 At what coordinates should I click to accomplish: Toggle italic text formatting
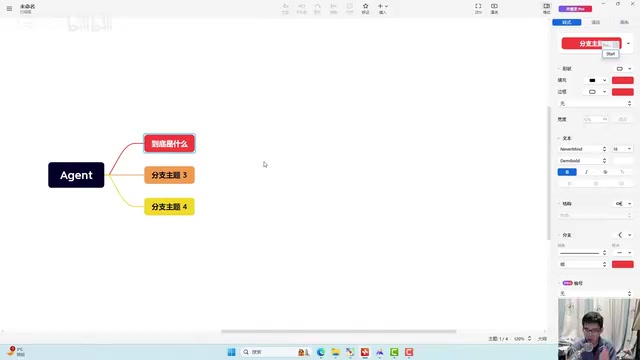(x=586, y=172)
